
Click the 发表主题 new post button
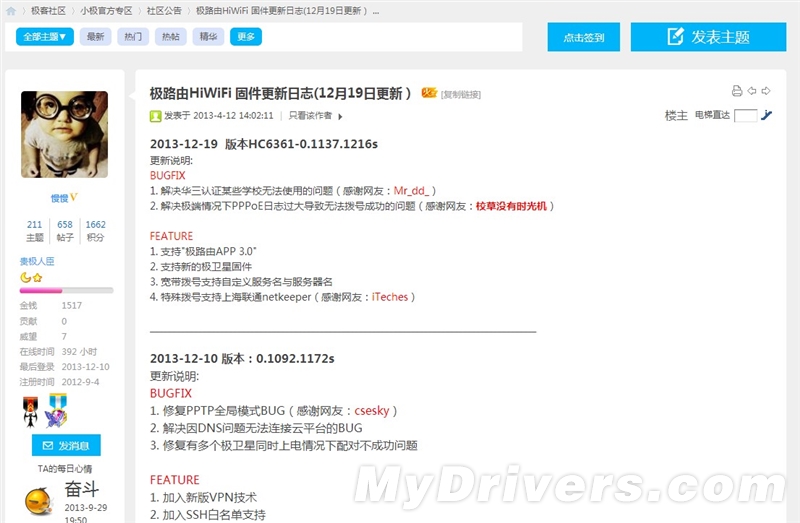pyautogui.click(x=708, y=37)
